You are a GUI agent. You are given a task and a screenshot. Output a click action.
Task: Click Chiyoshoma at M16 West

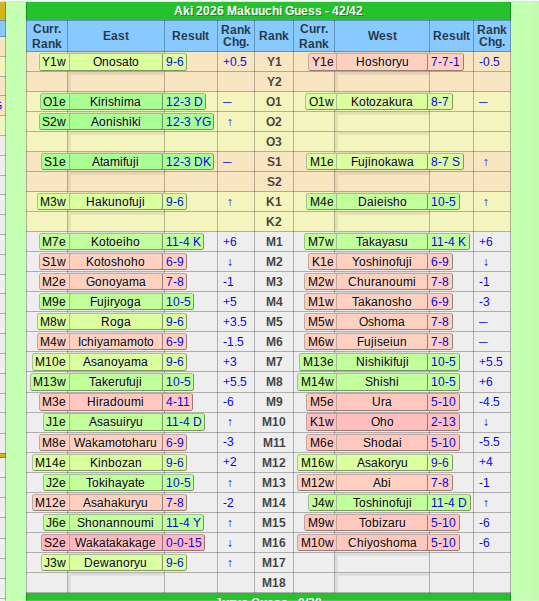coord(382,542)
